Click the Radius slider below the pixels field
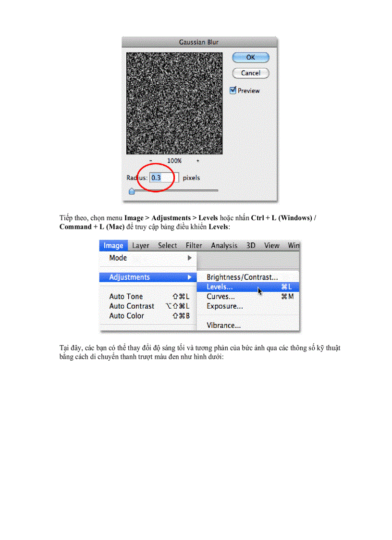 [x=131, y=190]
